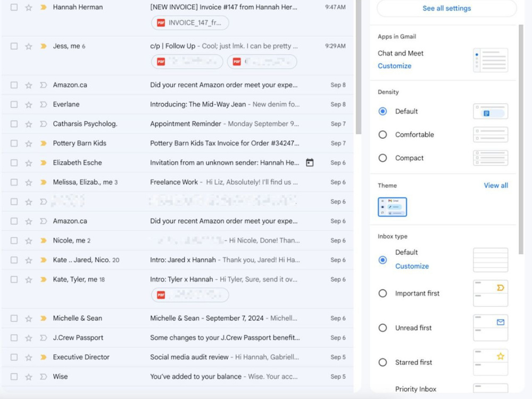Choose Comfortable density
Image resolution: width=532 pixels, height=399 pixels.
[x=383, y=135]
